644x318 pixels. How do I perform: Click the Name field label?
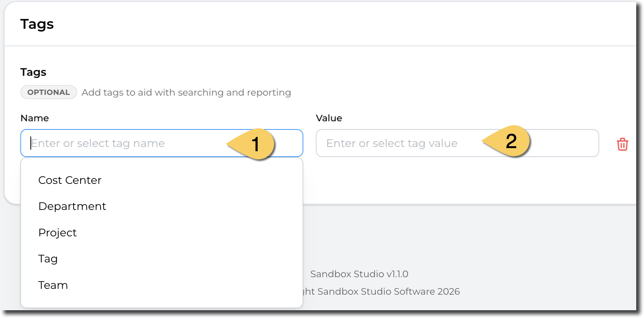pos(35,118)
